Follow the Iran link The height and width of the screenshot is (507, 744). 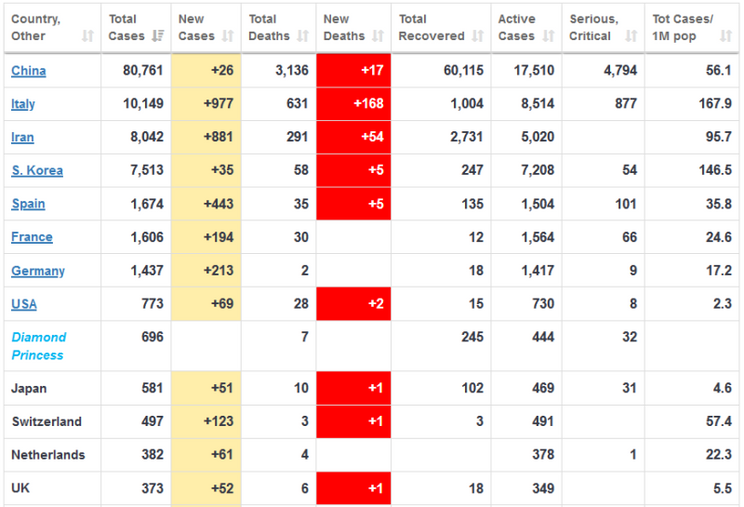coord(22,138)
